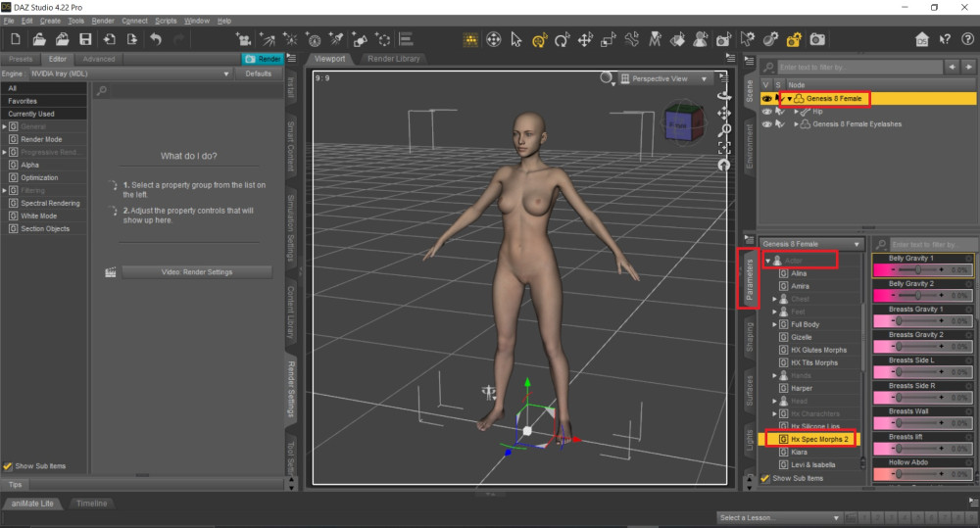Open the Render menu in menu bar

[103, 21]
